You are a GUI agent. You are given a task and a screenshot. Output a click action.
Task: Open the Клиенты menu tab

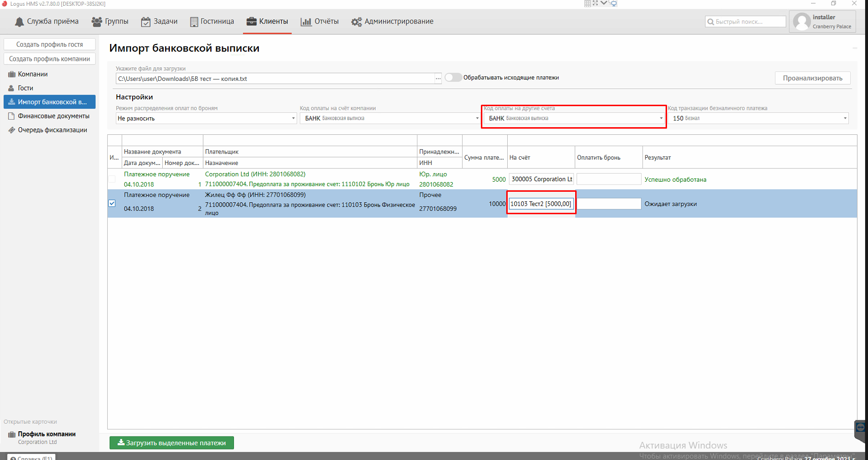click(267, 22)
